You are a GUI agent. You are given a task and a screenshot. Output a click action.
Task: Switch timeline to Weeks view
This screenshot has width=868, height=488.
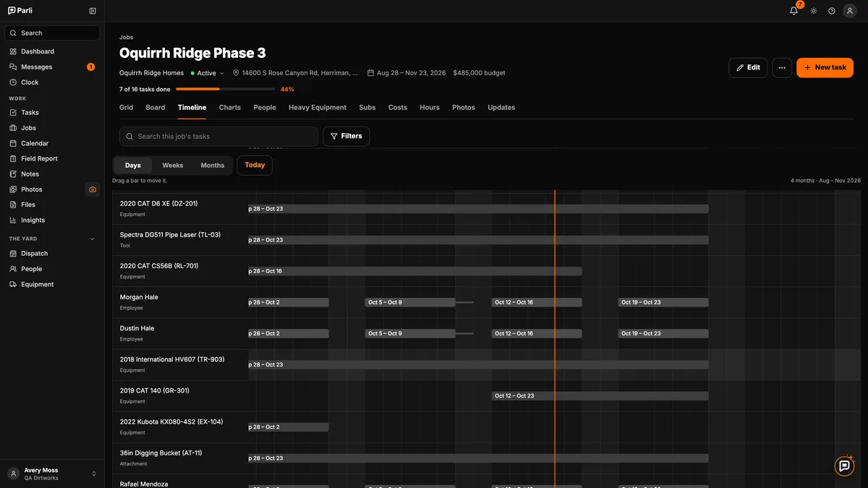(x=173, y=165)
